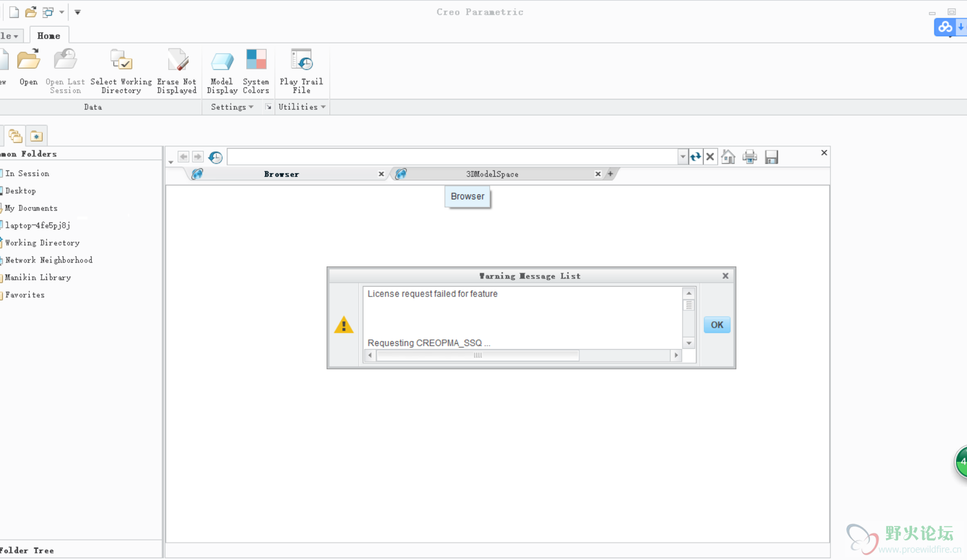The width and height of the screenshot is (967, 560).
Task: Switch to the Browser tab
Action: [281, 174]
